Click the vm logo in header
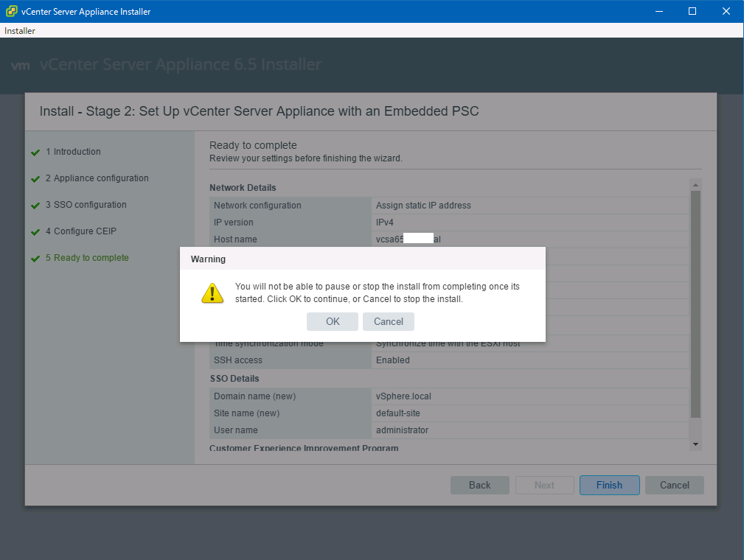 click(x=21, y=66)
